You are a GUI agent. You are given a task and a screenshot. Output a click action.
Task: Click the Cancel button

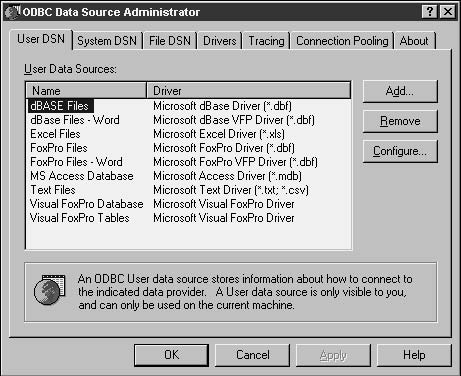point(253,355)
